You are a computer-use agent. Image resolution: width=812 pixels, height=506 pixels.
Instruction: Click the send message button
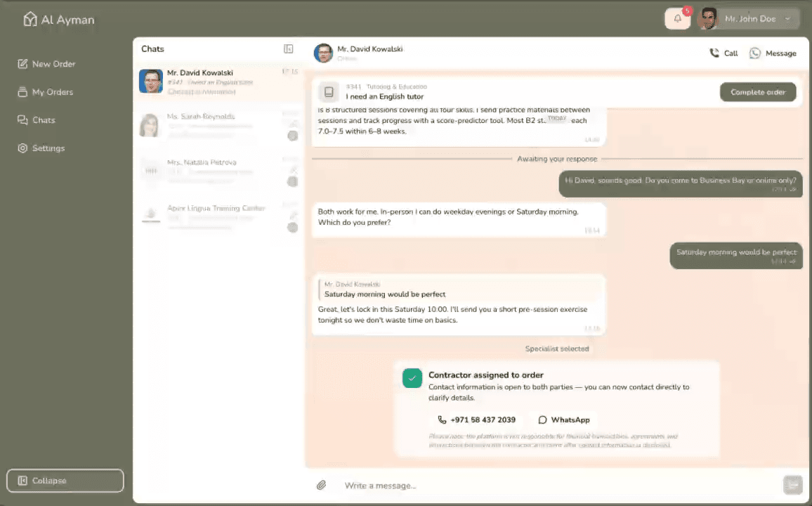792,486
